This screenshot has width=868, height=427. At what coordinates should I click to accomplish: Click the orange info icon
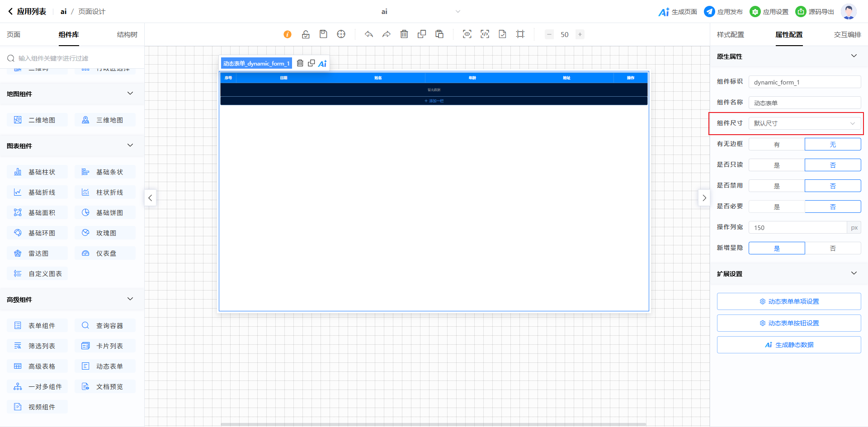click(x=288, y=34)
